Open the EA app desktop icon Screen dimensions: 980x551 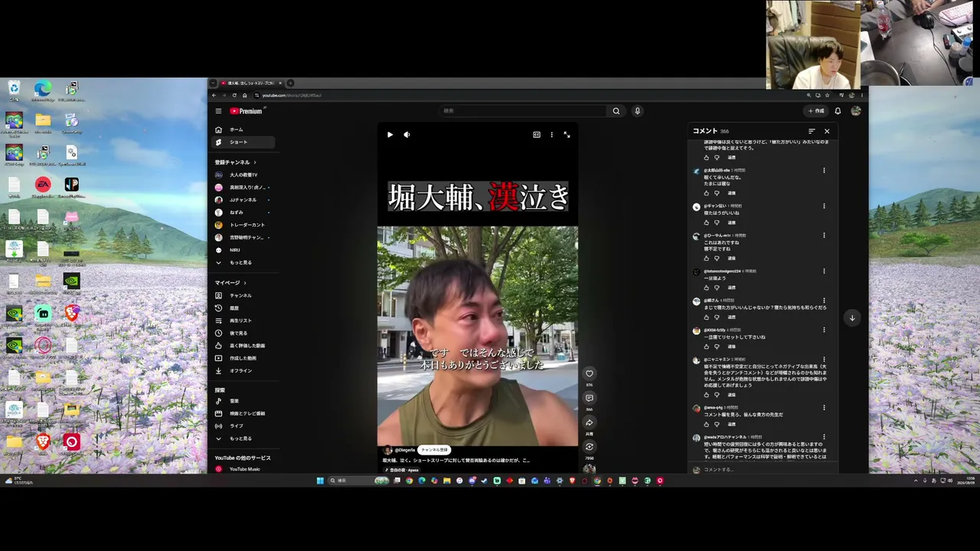(43, 187)
